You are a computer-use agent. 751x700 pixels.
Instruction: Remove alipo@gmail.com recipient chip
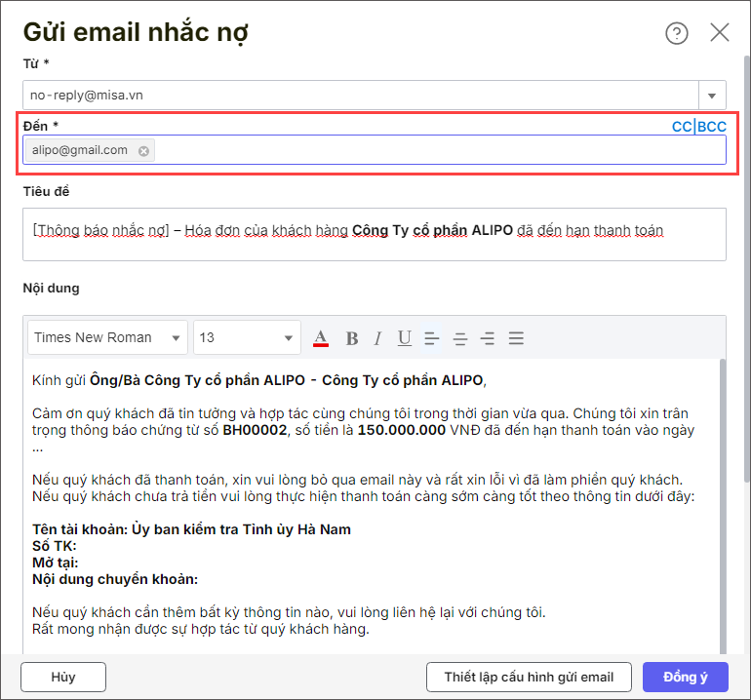coord(143,150)
